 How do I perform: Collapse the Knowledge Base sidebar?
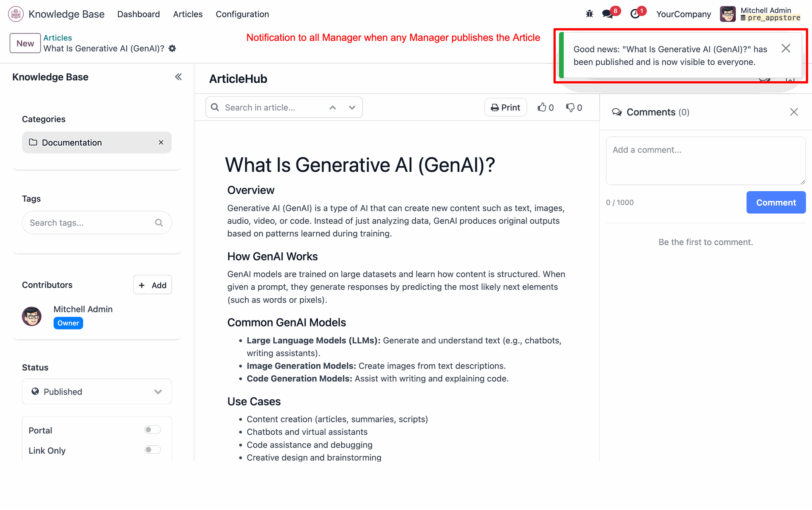point(178,77)
